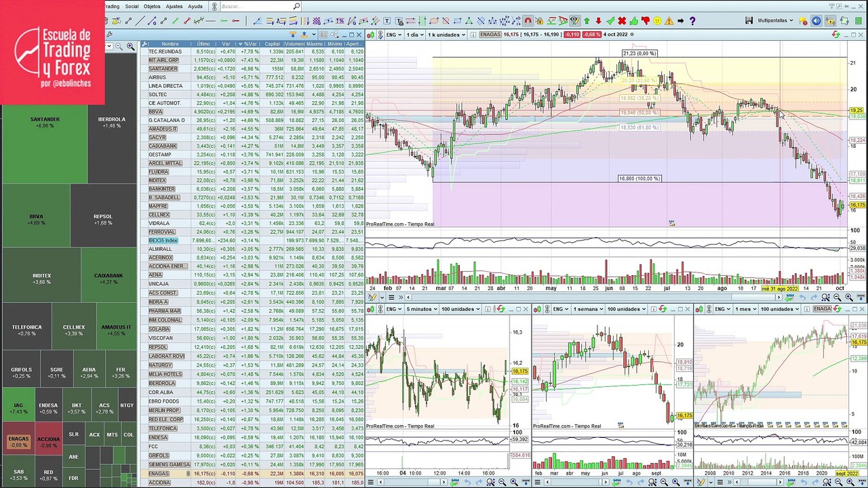This screenshot has height=488, width=868.
Task: Toggle the sound speaker button
Action: [816, 21]
